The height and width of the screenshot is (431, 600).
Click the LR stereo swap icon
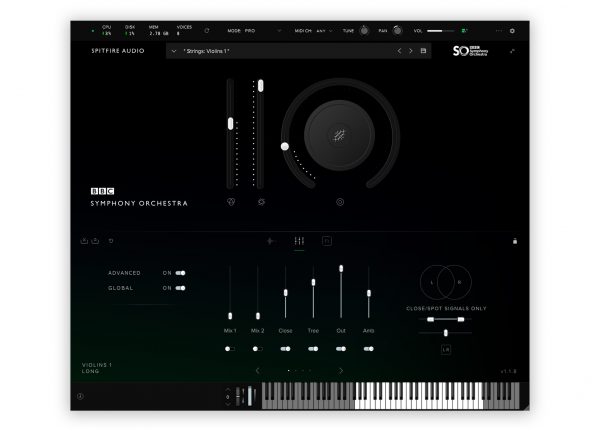point(446,349)
